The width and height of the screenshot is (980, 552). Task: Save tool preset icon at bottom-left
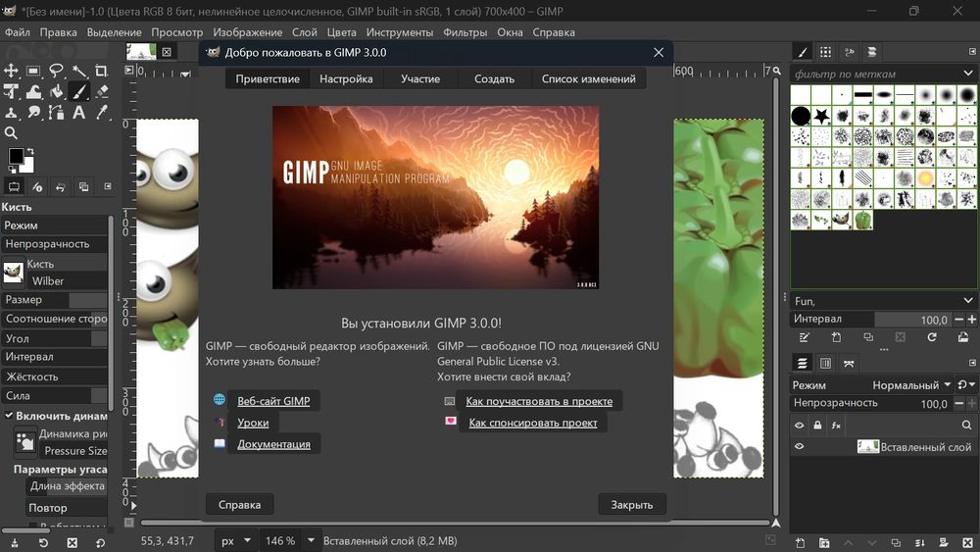click(x=14, y=542)
